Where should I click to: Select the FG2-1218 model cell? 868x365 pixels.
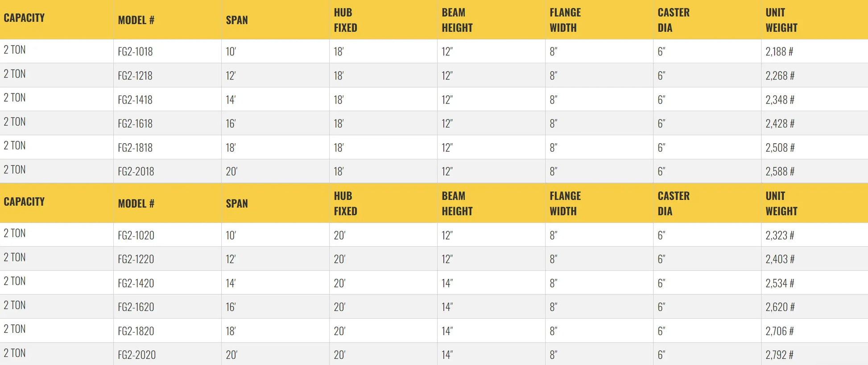[x=135, y=76]
